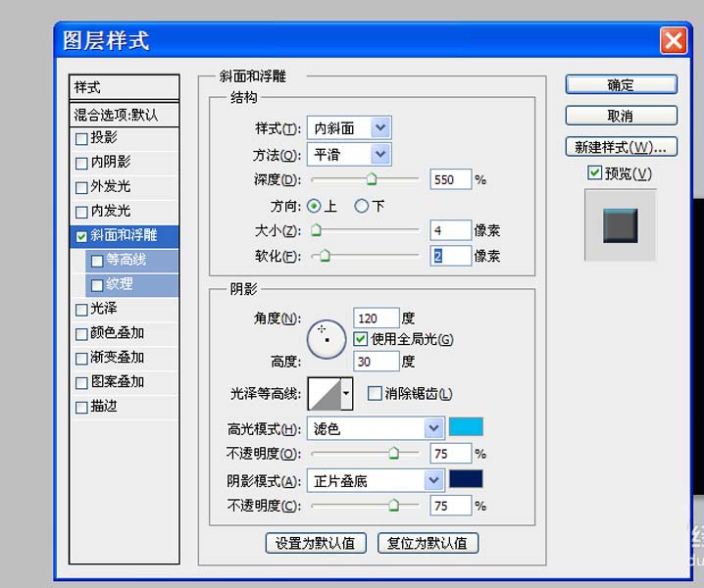Image resolution: width=704 pixels, height=588 pixels.
Task: Click 设置为默认值 button
Action: (x=316, y=543)
